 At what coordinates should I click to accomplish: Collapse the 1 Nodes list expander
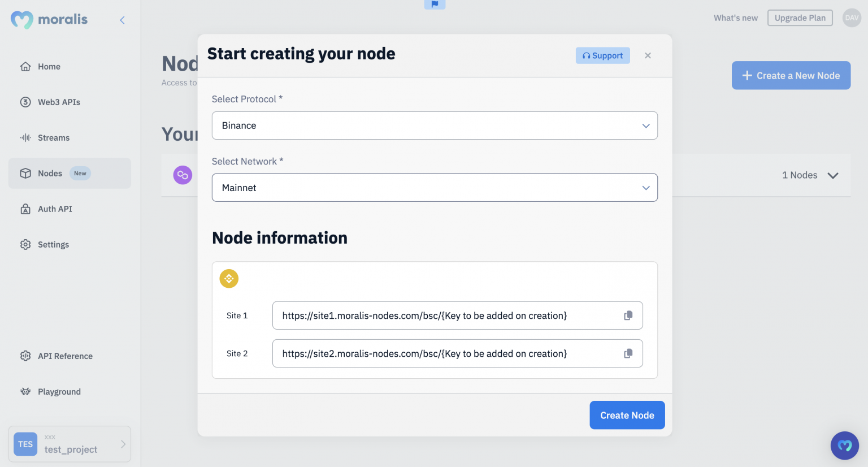pyautogui.click(x=833, y=175)
